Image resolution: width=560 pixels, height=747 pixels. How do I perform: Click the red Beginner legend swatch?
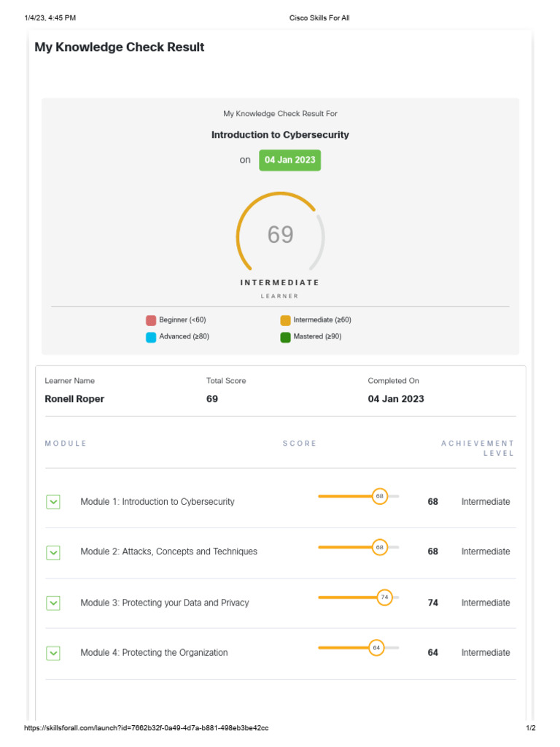[151, 320]
